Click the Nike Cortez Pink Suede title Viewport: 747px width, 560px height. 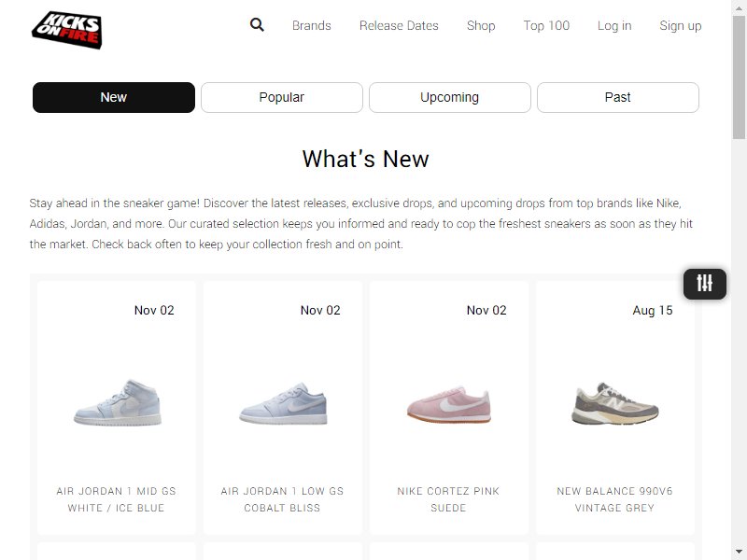448,499
